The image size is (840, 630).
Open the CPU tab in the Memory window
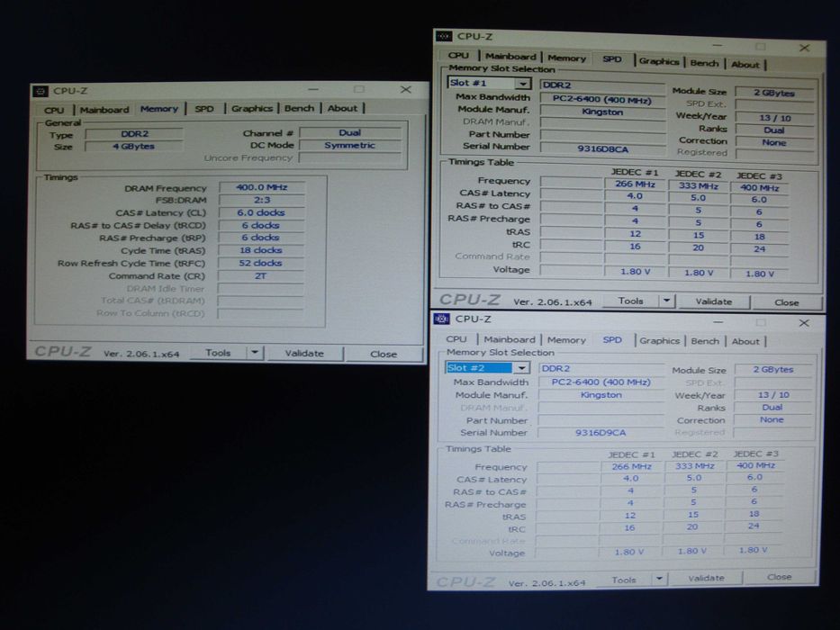click(x=54, y=110)
